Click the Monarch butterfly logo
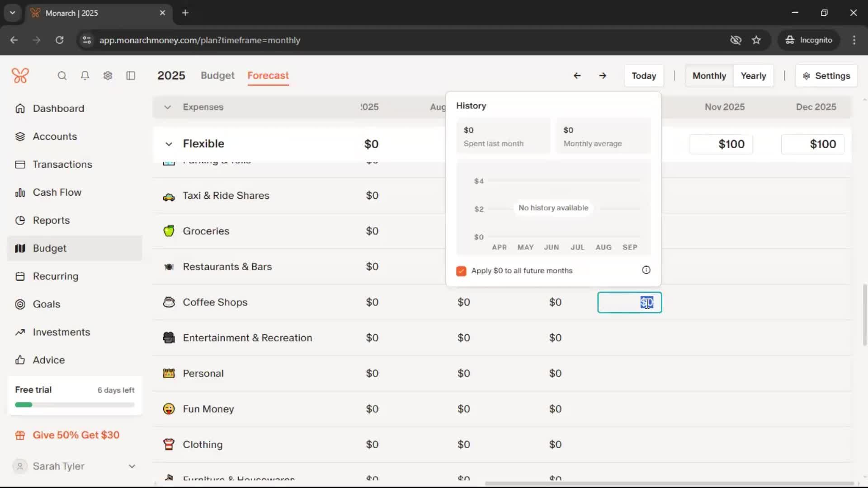Image resolution: width=868 pixels, height=488 pixels. [x=20, y=75]
